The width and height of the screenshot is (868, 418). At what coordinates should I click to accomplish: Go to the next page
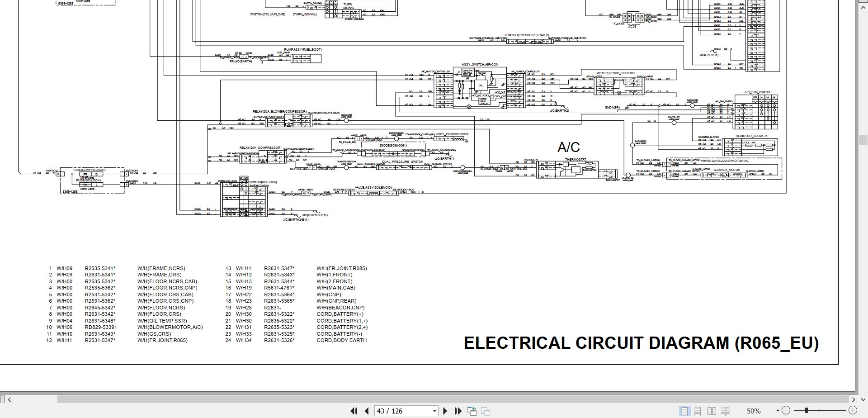445,411
